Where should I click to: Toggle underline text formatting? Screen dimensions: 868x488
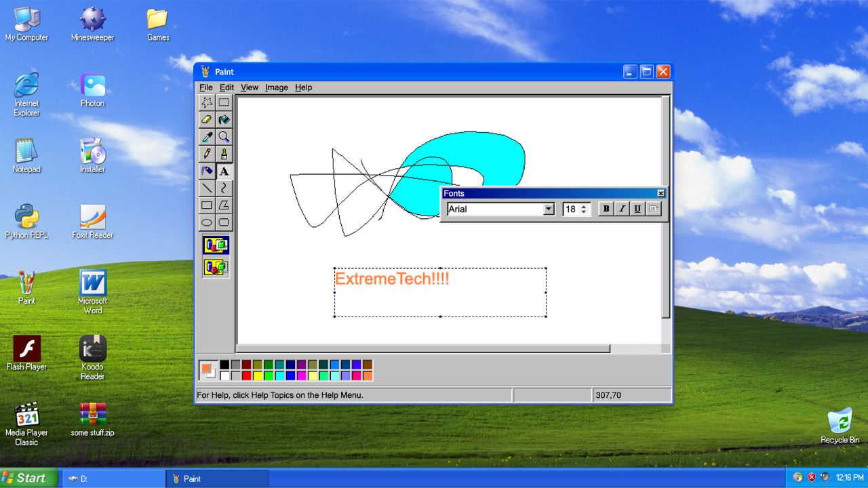637,209
